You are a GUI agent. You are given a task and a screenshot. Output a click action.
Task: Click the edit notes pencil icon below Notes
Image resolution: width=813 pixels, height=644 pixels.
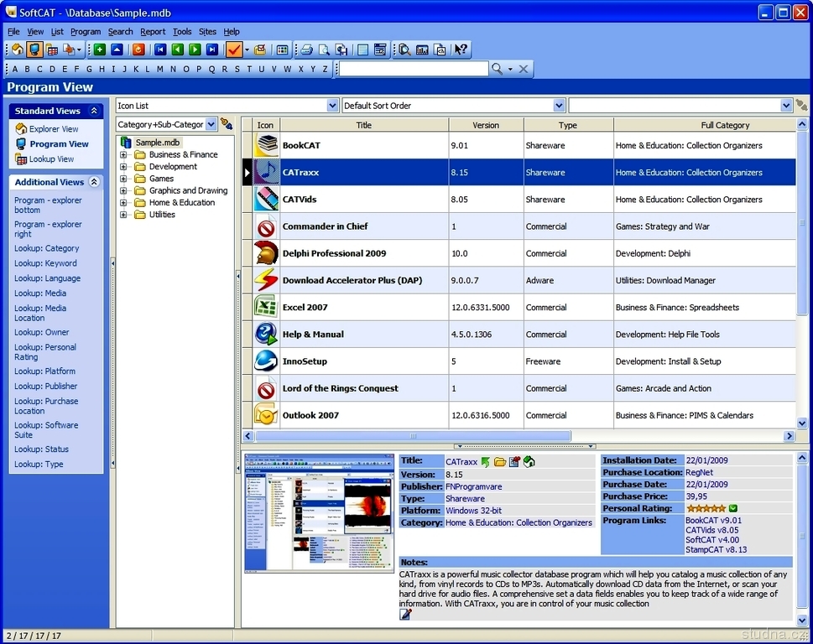(x=406, y=615)
